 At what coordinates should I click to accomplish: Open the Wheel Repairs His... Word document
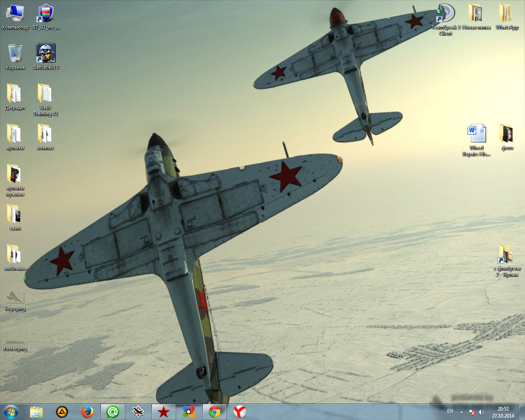(476, 140)
